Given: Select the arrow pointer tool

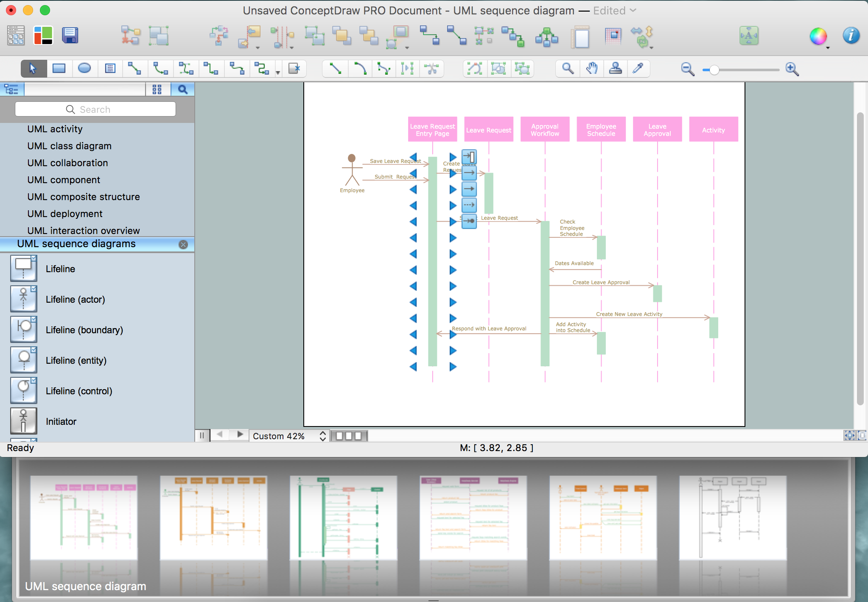Looking at the screenshot, I should coord(33,68).
